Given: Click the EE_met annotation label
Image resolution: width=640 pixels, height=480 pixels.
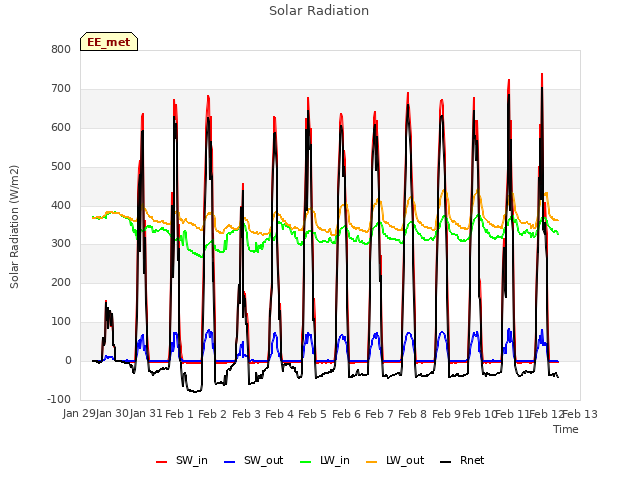Looking at the screenshot, I should (x=109, y=42).
